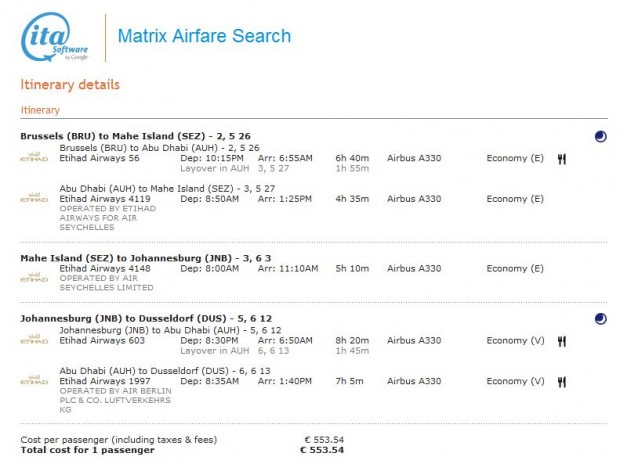The height and width of the screenshot is (464, 620).
Task: Click Economy (V) for Etihad Airways 603
Action: 515,341
